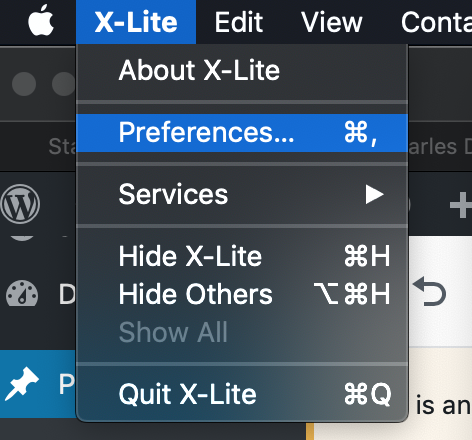Click the plus add icon
This screenshot has width=472, height=440.
pyautogui.click(x=461, y=205)
